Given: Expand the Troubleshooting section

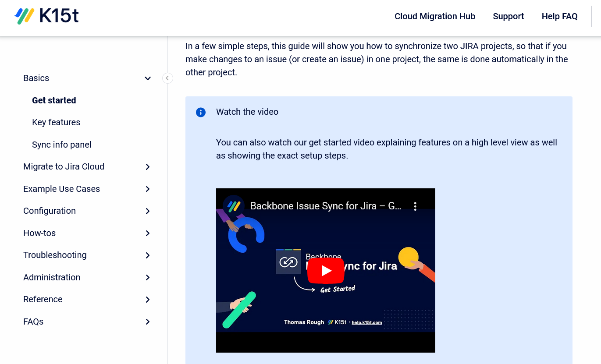Looking at the screenshot, I should pos(148,255).
